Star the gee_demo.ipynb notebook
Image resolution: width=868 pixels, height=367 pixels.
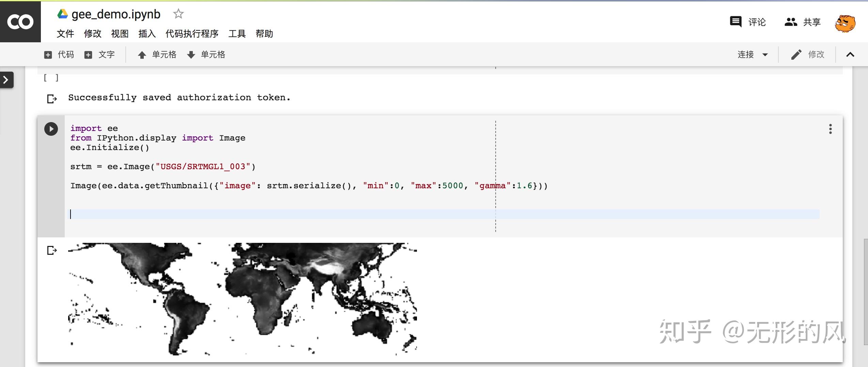point(178,14)
